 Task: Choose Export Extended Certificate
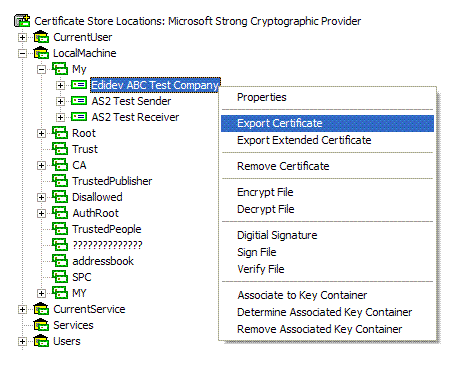click(x=327, y=140)
